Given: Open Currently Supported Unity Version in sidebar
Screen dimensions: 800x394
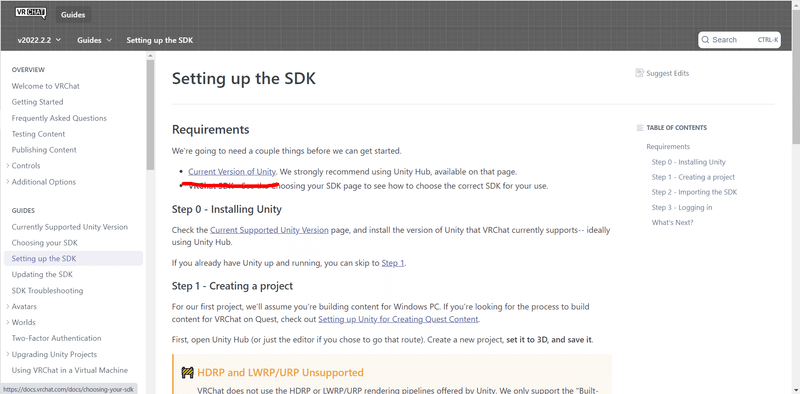Looking at the screenshot, I should pyautogui.click(x=69, y=227).
